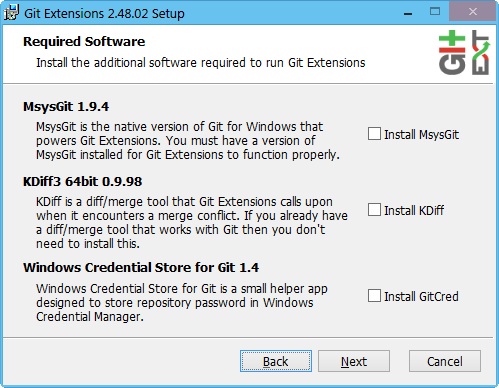
Task: Click the Windows Credential Store description paragraph
Action: [182, 303]
